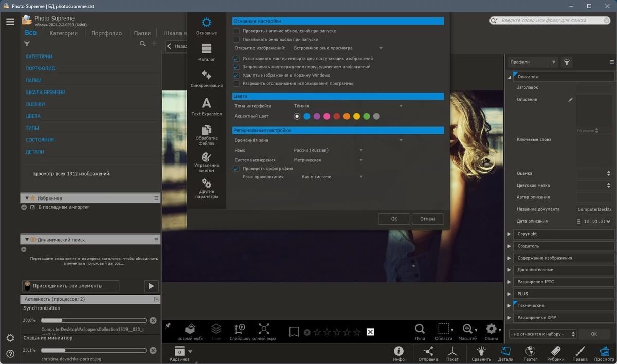
Task: Open the Тема интерфейса dropdown
Action: click(x=348, y=106)
